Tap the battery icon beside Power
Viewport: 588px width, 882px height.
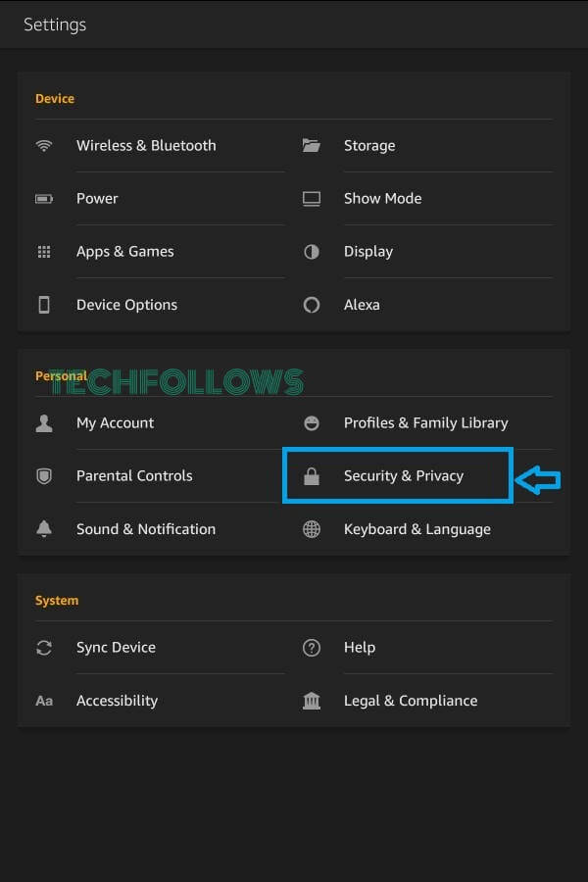pyautogui.click(x=44, y=199)
